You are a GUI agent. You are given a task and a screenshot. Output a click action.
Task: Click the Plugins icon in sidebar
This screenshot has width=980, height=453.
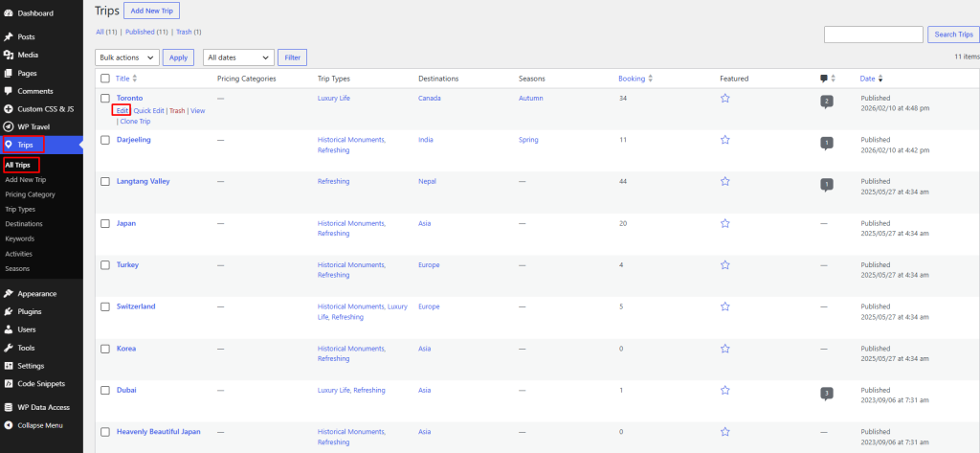(9, 311)
